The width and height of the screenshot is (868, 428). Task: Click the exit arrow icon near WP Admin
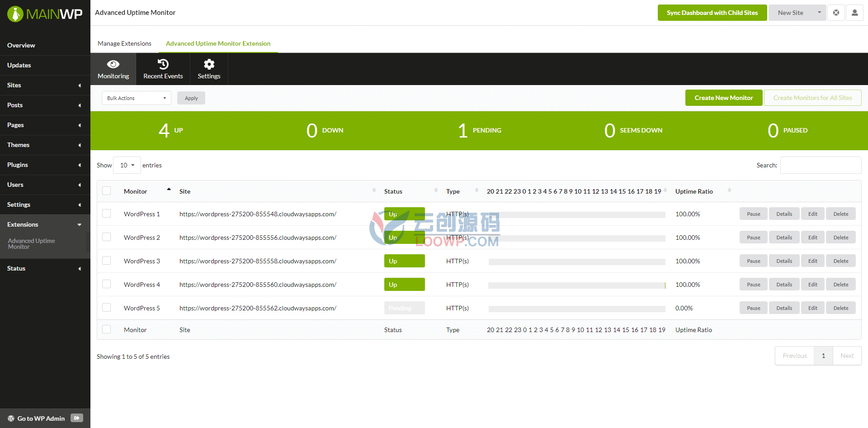pyautogui.click(x=77, y=418)
